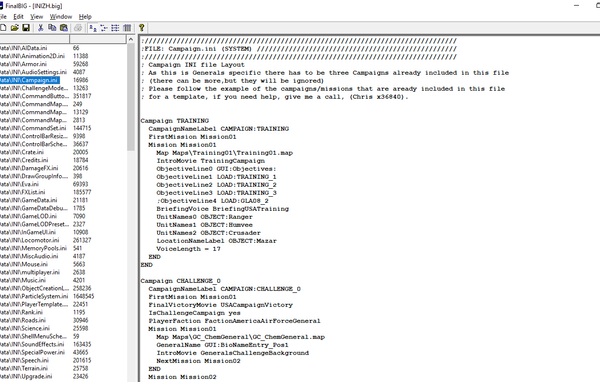
Task: Select Roads.ini in the file list
Action: [23, 320]
